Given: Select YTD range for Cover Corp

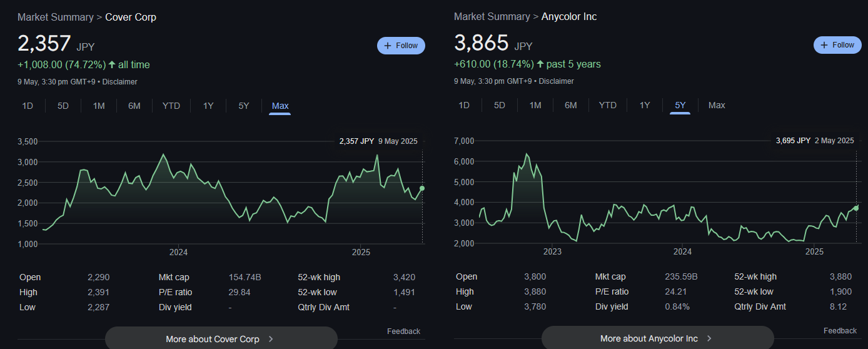Looking at the screenshot, I should point(171,106).
